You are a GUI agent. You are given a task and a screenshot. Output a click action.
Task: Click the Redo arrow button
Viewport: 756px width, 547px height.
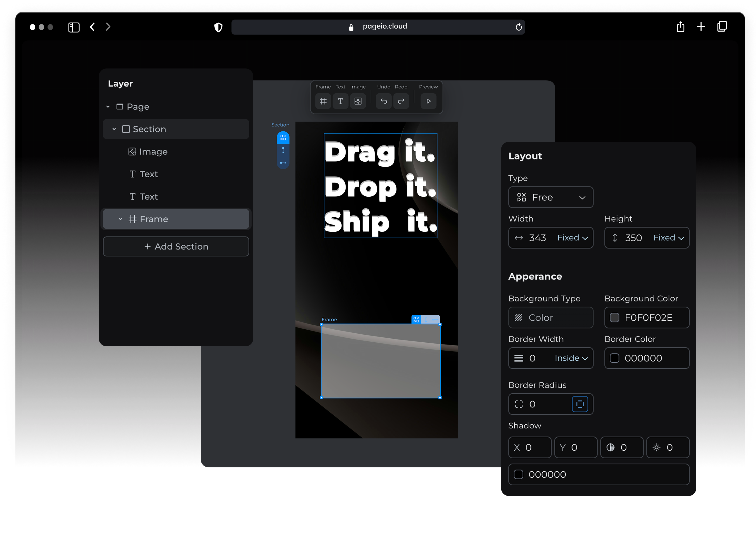point(401,101)
